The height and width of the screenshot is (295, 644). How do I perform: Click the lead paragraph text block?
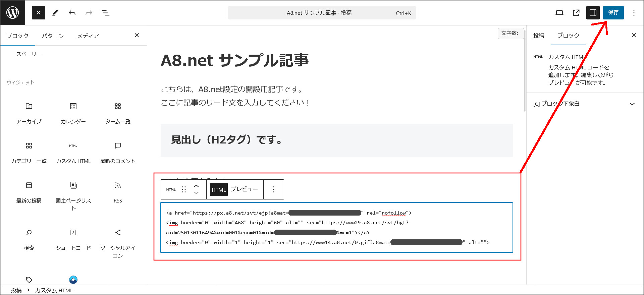(x=235, y=96)
